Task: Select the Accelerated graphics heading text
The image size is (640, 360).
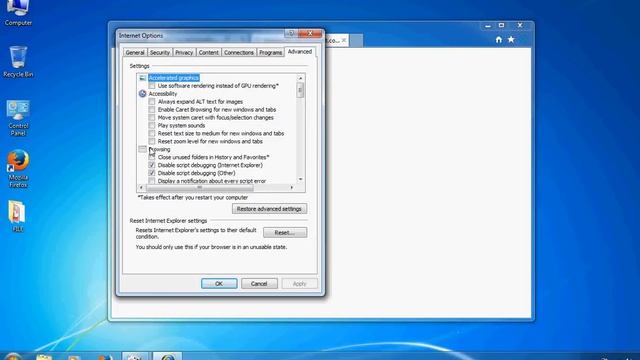Action: pos(174,78)
